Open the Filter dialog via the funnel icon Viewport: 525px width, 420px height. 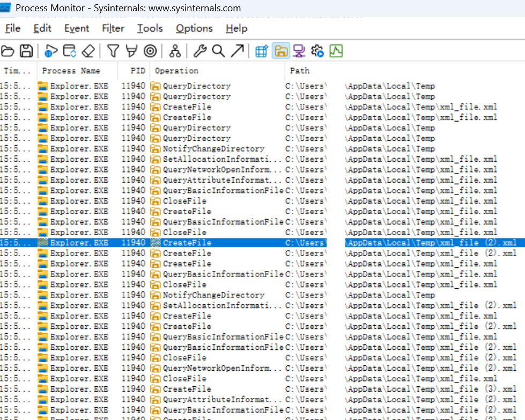pyautogui.click(x=113, y=51)
